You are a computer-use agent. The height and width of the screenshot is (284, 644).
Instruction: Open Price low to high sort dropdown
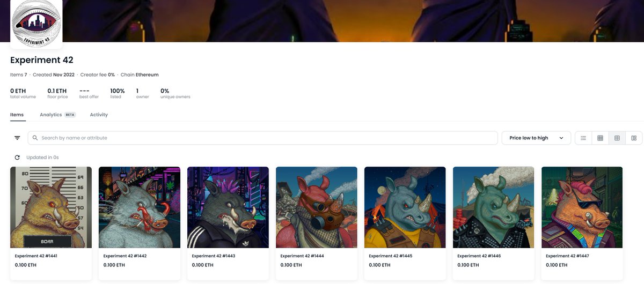pos(536,138)
